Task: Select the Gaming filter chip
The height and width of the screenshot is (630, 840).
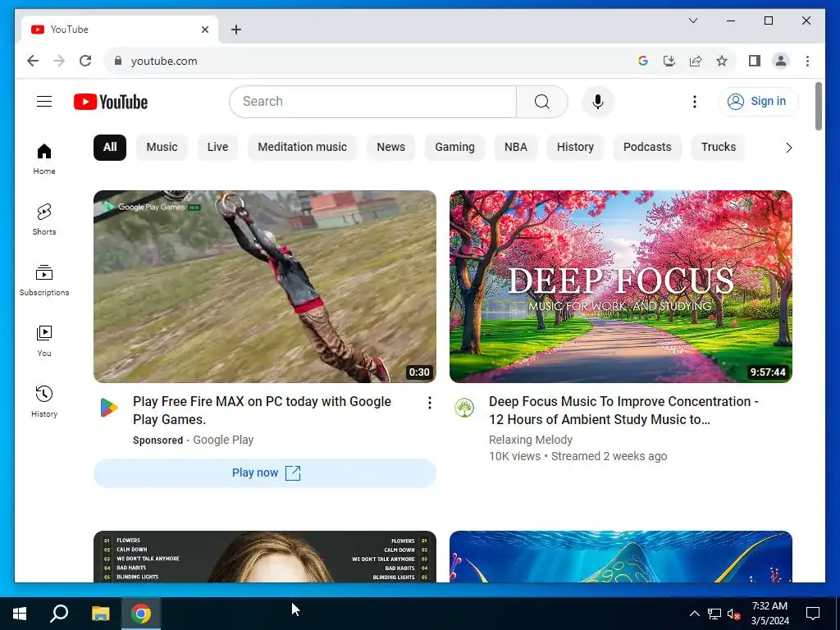Action: 454,148
